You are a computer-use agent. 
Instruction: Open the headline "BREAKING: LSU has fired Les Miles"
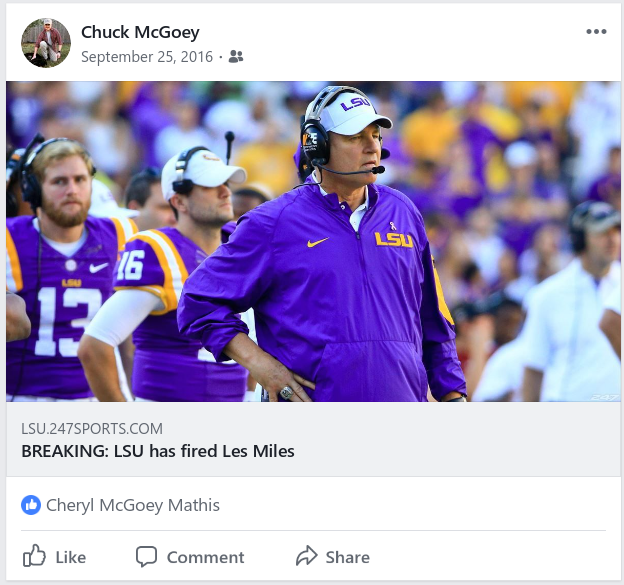[x=158, y=451]
